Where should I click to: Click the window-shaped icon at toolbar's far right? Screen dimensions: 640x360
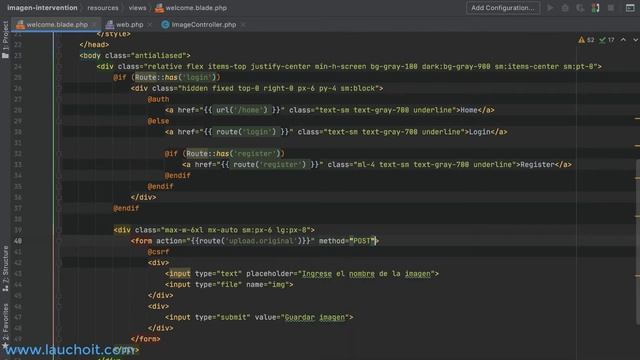630,8
